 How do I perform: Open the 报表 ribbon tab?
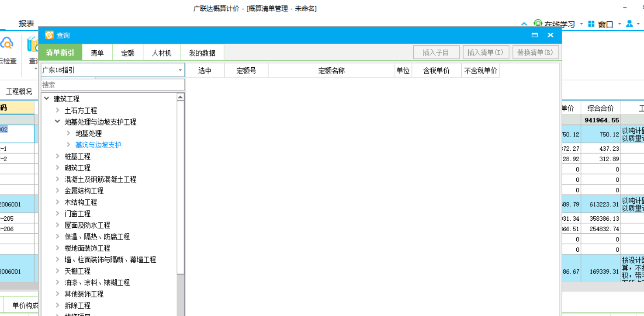pyautogui.click(x=26, y=24)
